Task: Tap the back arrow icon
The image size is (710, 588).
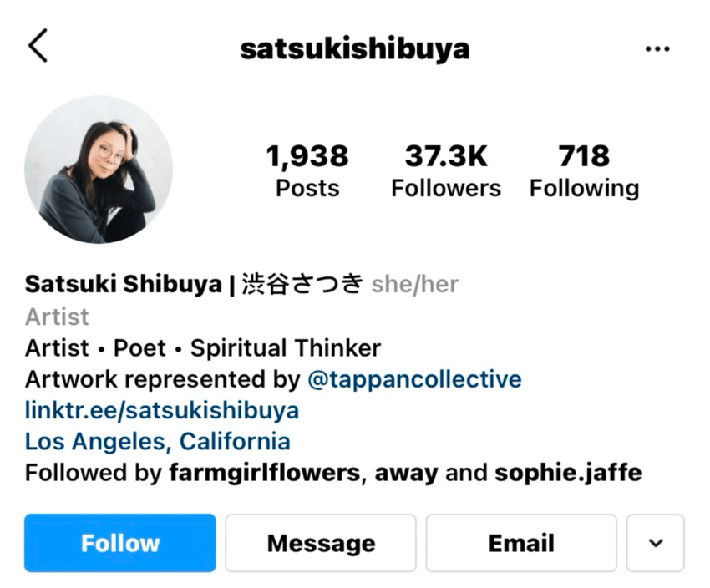Action: pyautogui.click(x=38, y=46)
